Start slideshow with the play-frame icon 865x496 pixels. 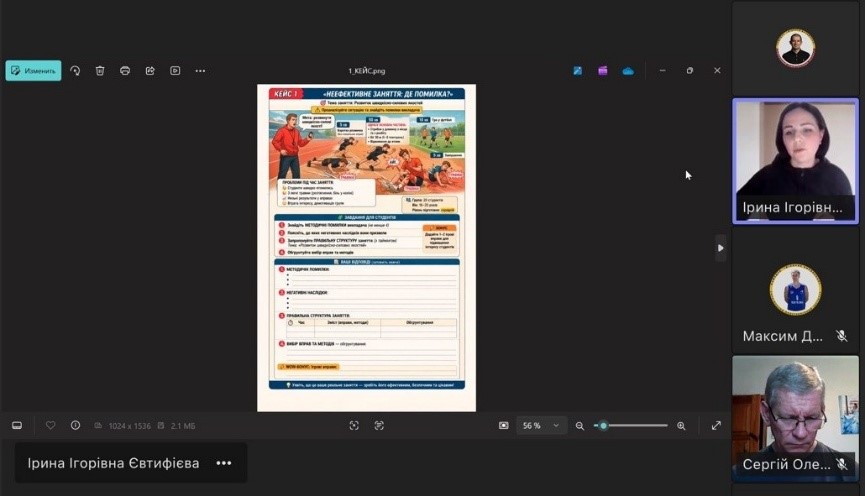175,71
